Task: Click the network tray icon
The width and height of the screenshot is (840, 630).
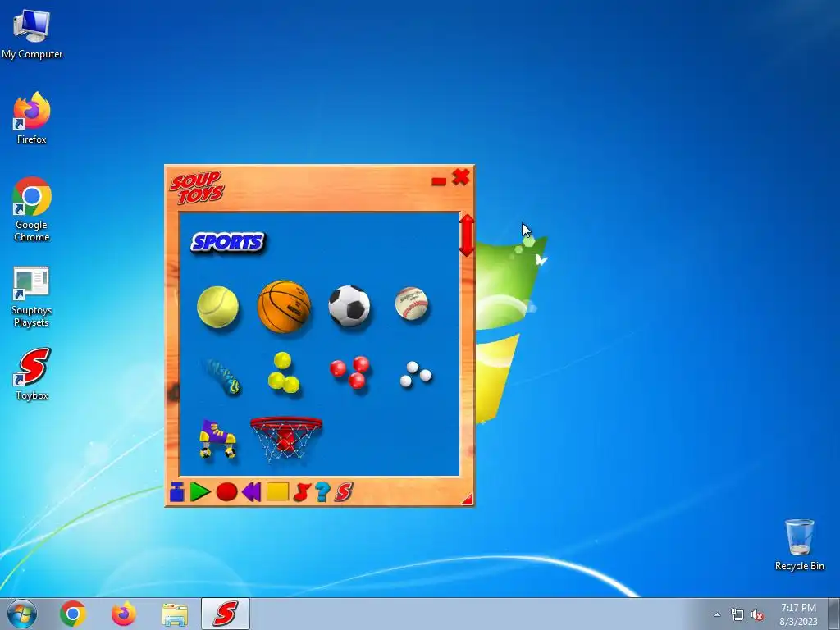Action: pyautogui.click(x=737, y=614)
